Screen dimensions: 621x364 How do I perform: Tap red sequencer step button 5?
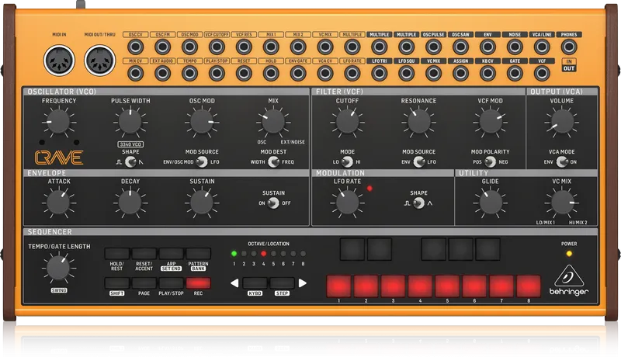click(x=447, y=286)
